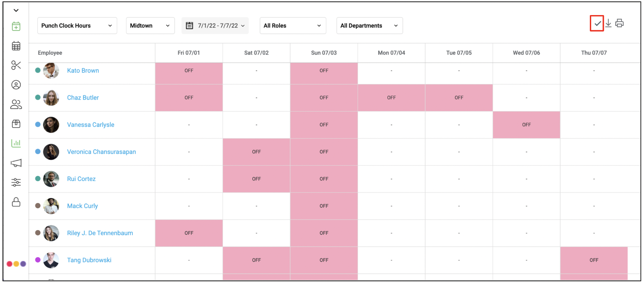Open the bar chart reports icon

16,143
